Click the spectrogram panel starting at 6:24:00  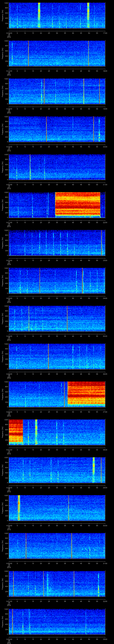[57, 318]
